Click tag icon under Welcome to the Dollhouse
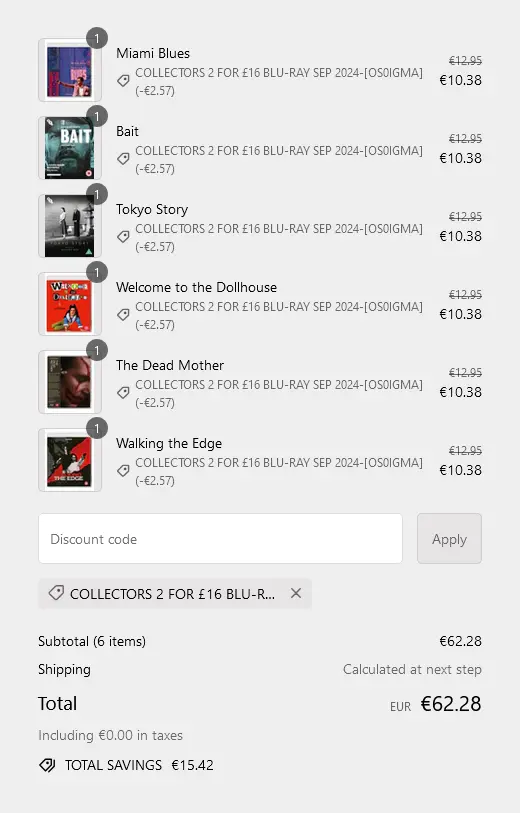Screen dimensions: 520x813 coord(123,314)
